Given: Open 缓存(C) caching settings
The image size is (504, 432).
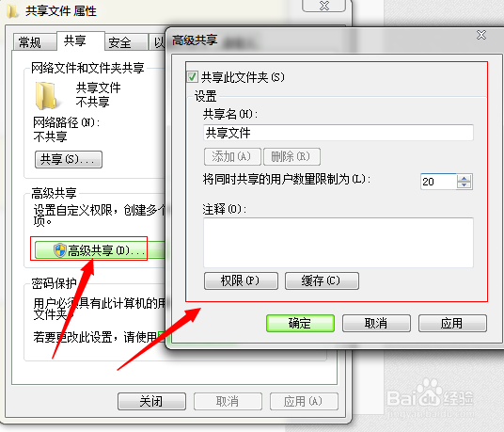Looking at the screenshot, I should tap(322, 280).
